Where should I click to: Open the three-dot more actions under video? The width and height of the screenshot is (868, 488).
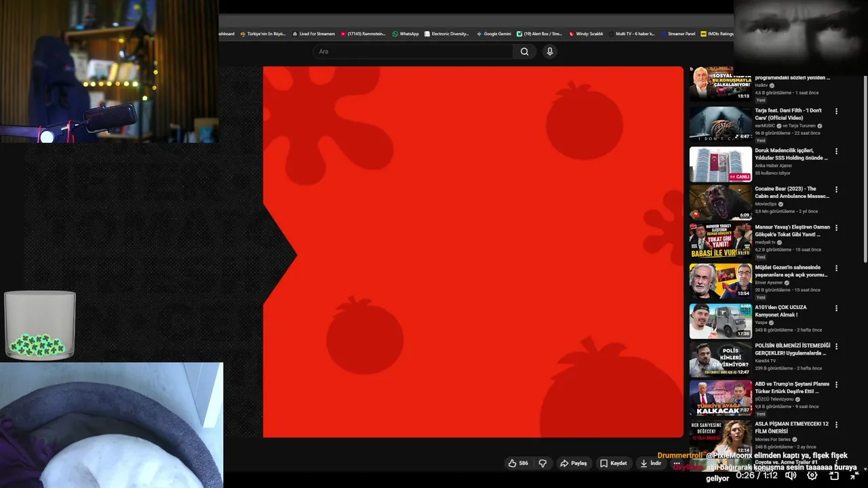pos(677,464)
